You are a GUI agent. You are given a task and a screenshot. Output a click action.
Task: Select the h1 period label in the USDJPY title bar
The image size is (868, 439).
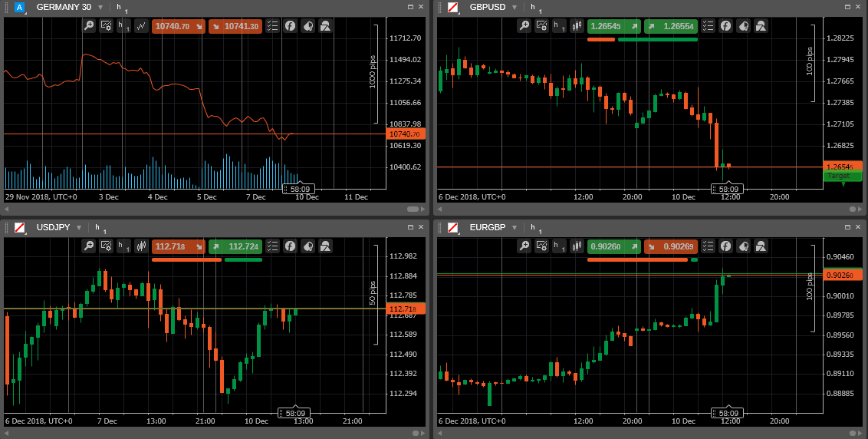point(100,228)
